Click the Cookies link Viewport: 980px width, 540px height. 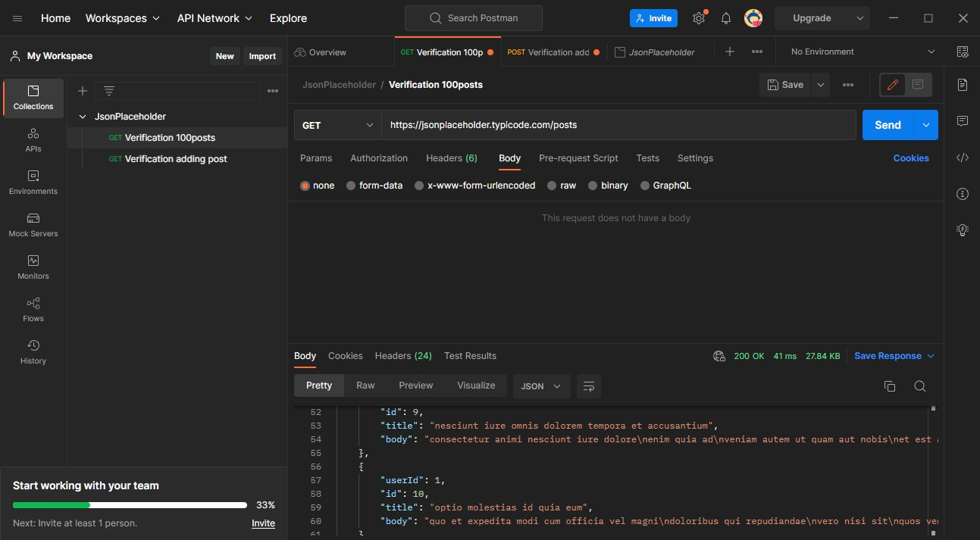tap(910, 158)
